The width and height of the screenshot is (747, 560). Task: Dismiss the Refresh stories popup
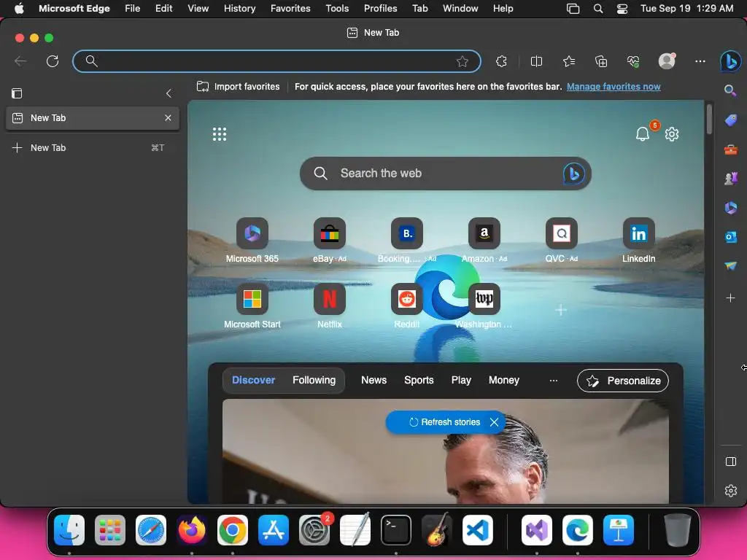(494, 422)
